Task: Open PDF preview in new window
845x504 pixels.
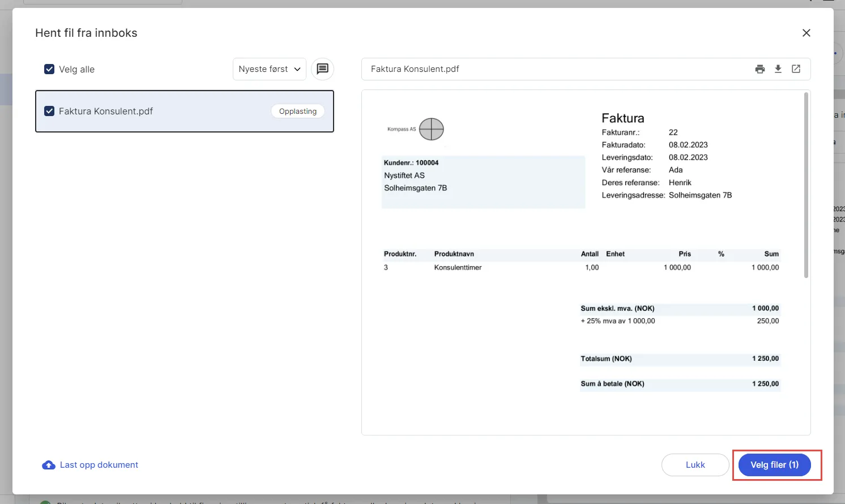Action: (796, 69)
